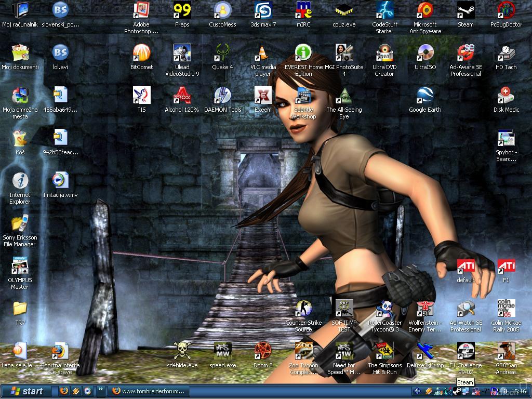532x399 pixels.
Task: Open the TR7 folder
Action: pos(20,313)
